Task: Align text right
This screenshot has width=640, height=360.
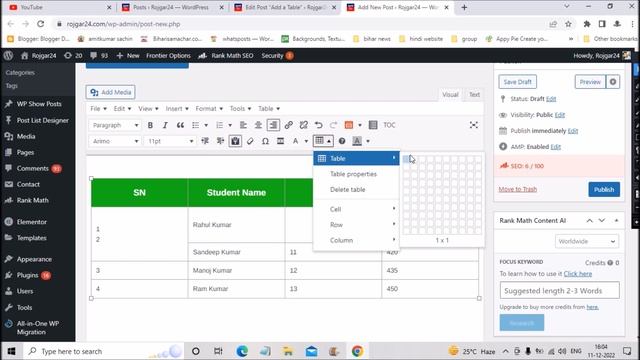Action: pyautogui.click(x=273, y=125)
